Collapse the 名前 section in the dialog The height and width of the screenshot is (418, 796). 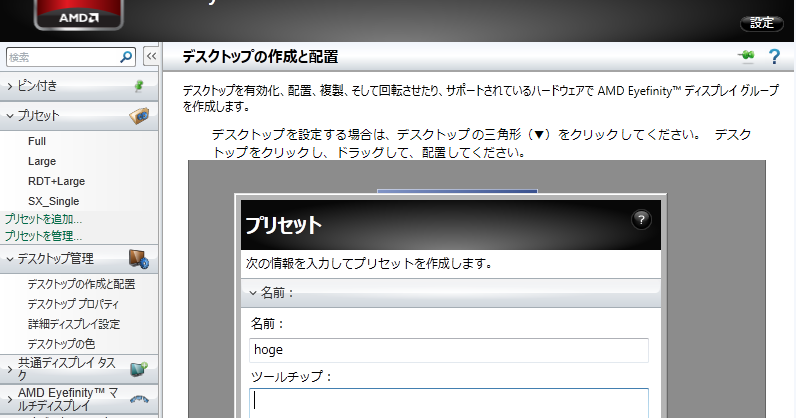pos(253,293)
